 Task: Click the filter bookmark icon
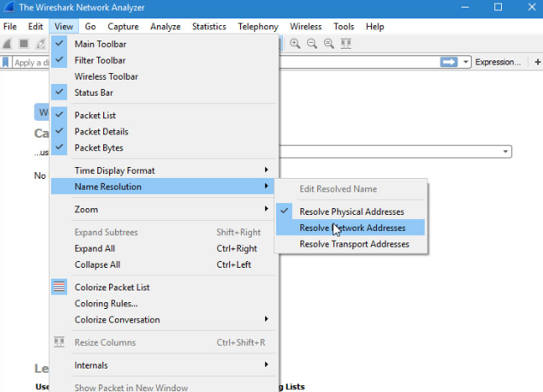pyautogui.click(x=6, y=63)
